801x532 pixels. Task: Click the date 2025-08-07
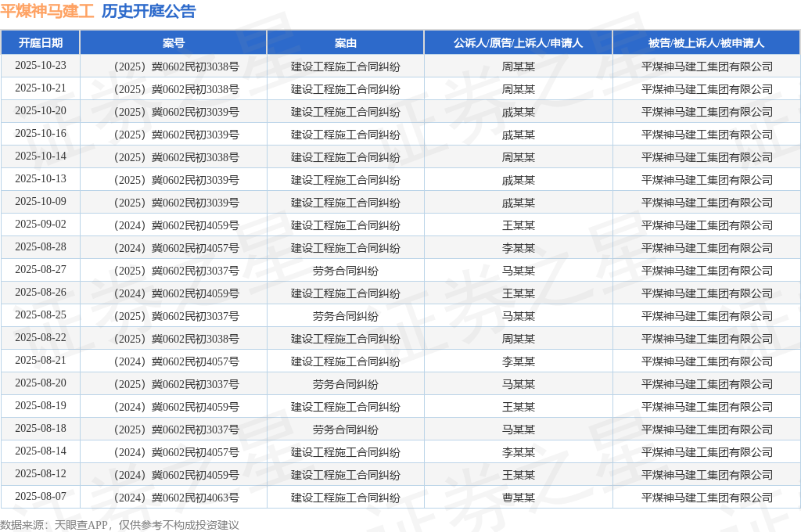pos(41,496)
